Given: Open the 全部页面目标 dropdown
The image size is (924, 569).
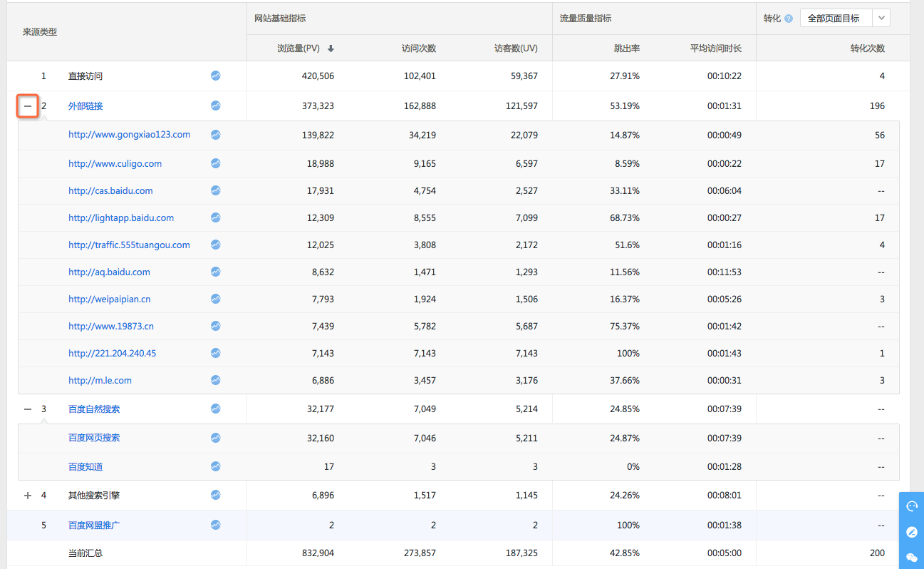Looking at the screenshot, I should tap(845, 19).
